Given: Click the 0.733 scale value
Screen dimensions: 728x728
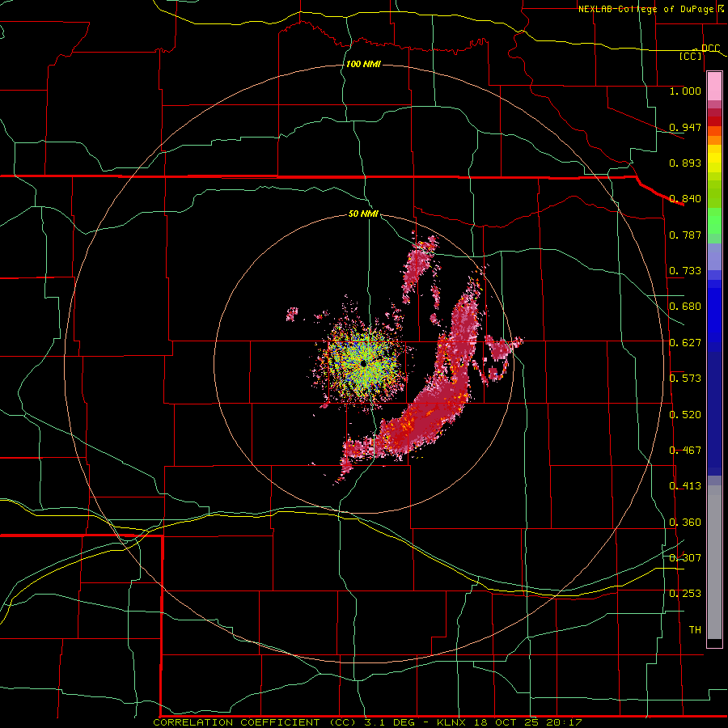Looking at the screenshot, I should pyautogui.click(x=685, y=271).
